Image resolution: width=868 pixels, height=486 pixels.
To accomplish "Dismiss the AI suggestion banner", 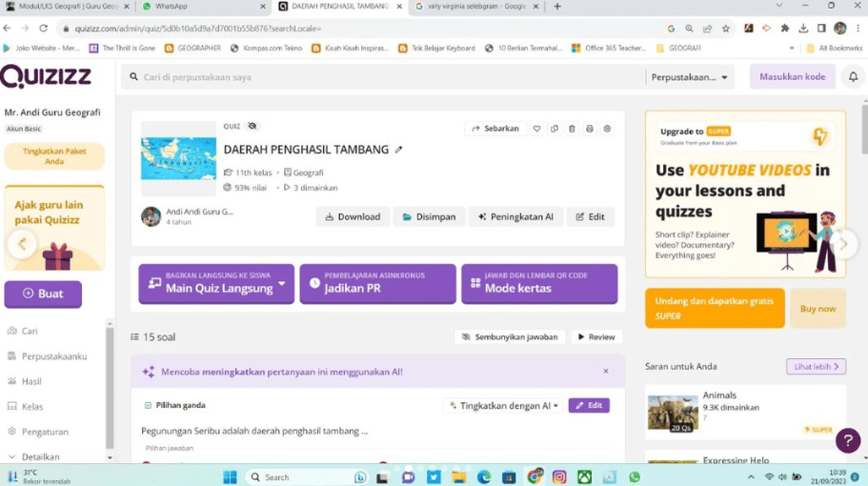I will (x=606, y=372).
